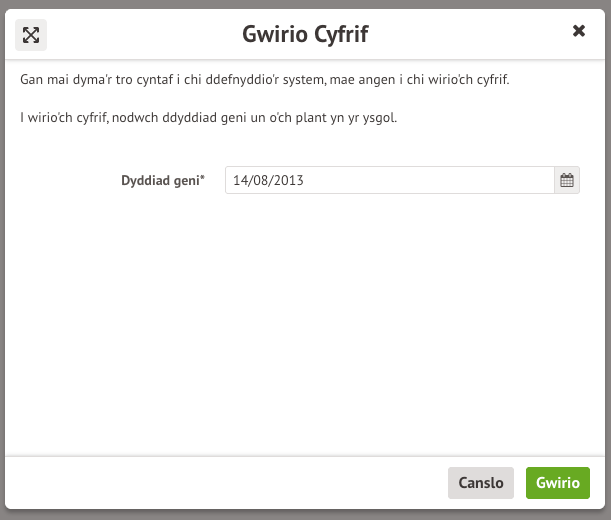
Task: Click the word "Cyfrif" in the header
Action: pos(339,35)
